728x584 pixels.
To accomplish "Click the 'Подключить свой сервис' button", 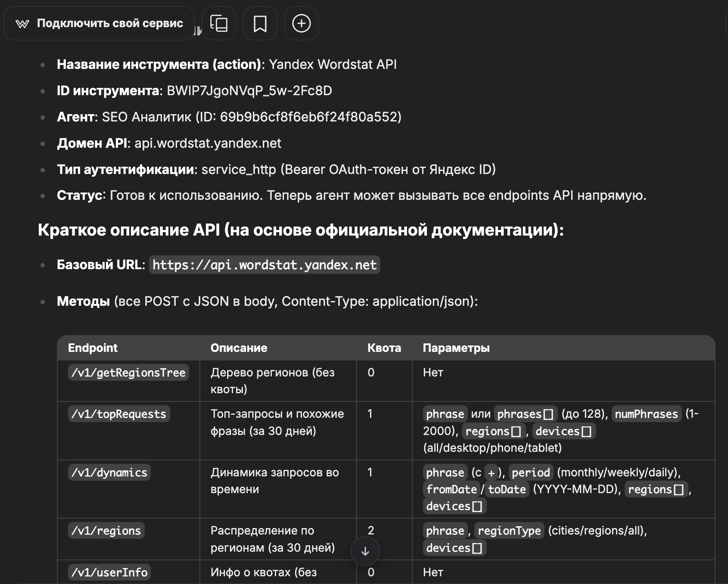I will click(100, 23).
